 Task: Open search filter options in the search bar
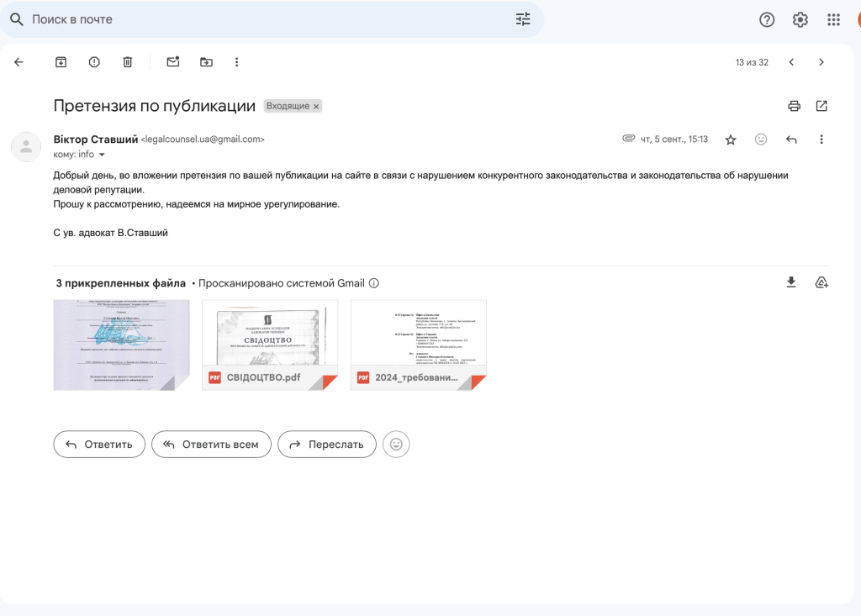point(523,19)
